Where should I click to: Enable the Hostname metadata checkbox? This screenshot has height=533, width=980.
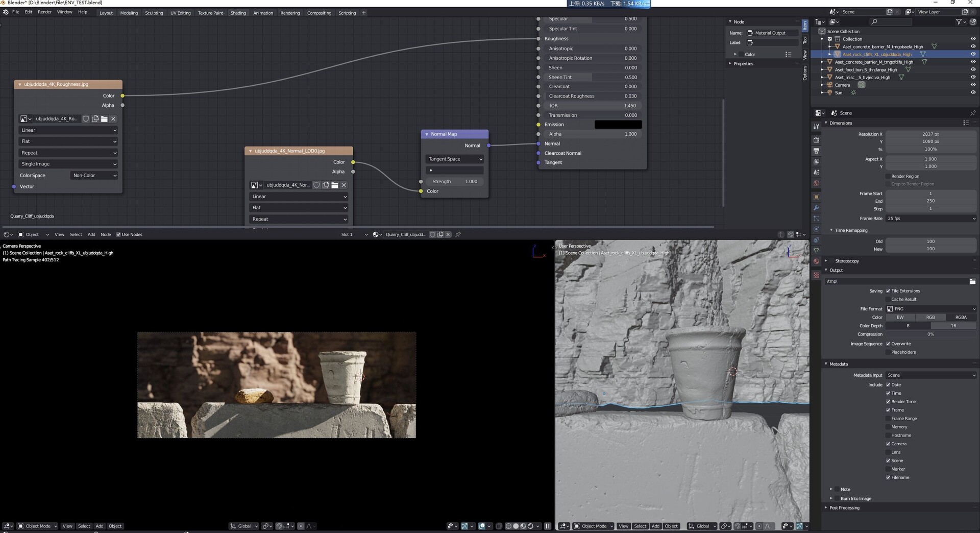[x=888, y=435]
